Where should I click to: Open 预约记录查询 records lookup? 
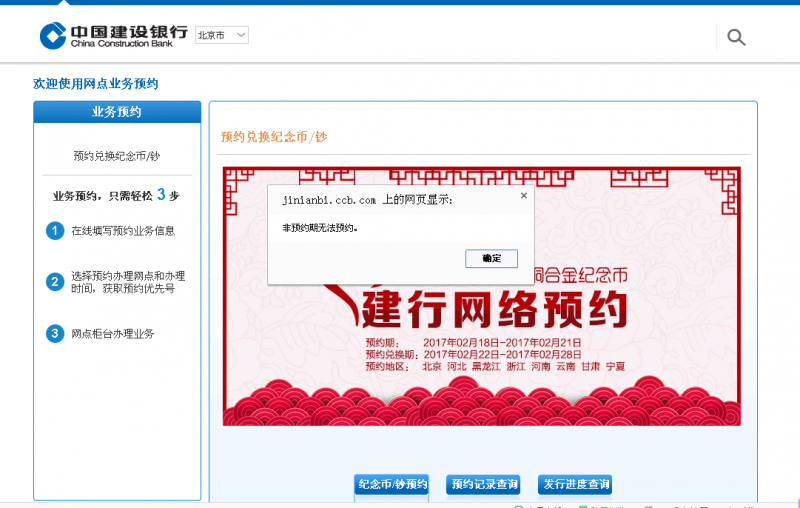[484, 485]
